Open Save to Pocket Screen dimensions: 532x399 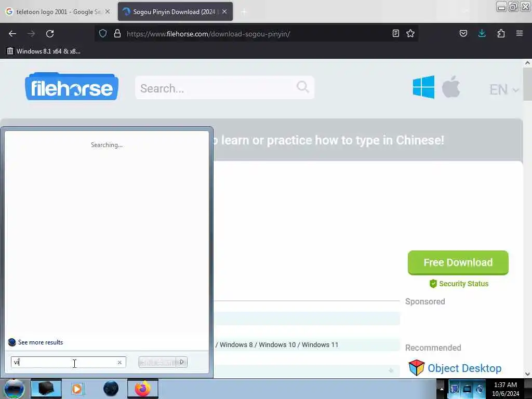click(463, 33)
